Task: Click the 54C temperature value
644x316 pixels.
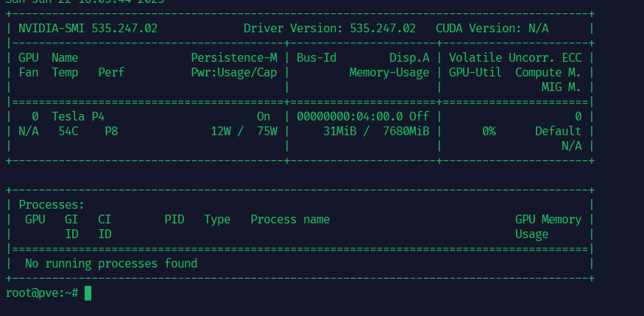Action: (68, 132)
